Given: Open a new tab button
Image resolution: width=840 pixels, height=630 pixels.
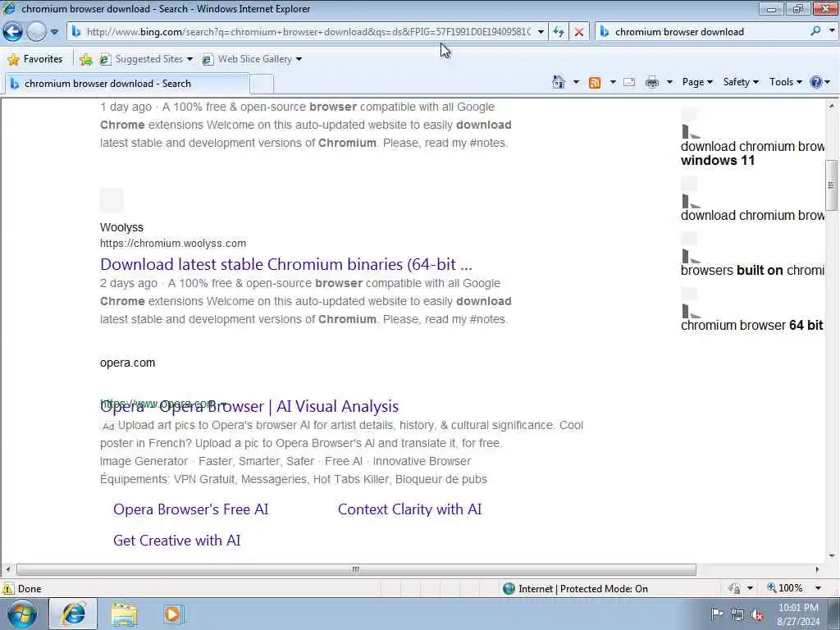Looking at the screenshot, I should pos(262,84).
